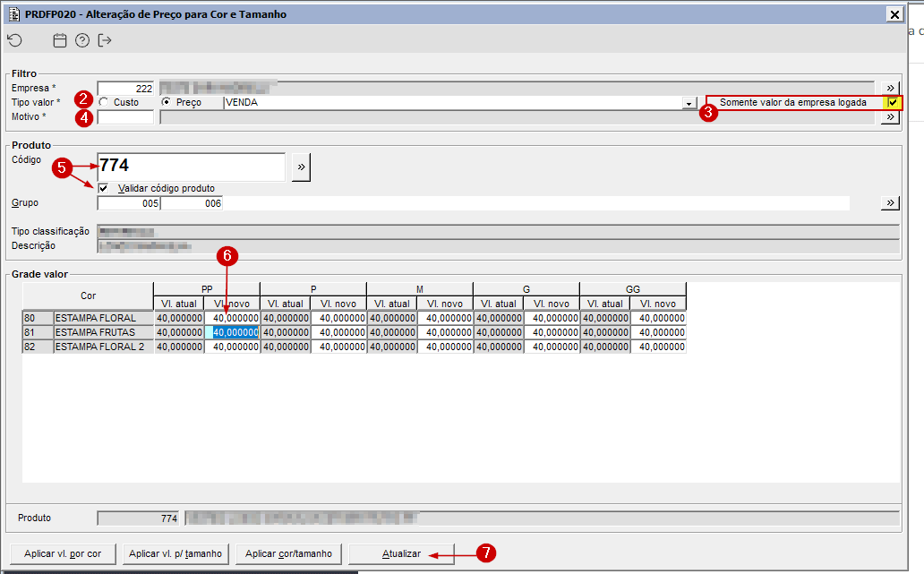Image resolution: width=924 pixels, height=574 pixels.
Task: Click the Grupo field with 005
Action: 129,203
